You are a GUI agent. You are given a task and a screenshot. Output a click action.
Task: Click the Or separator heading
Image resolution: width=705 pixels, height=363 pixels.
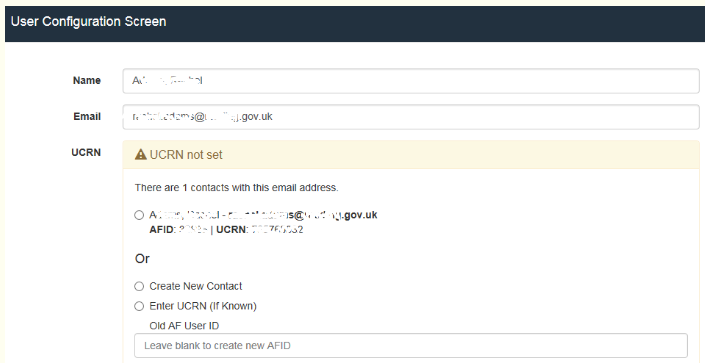[x=142, y=259]
